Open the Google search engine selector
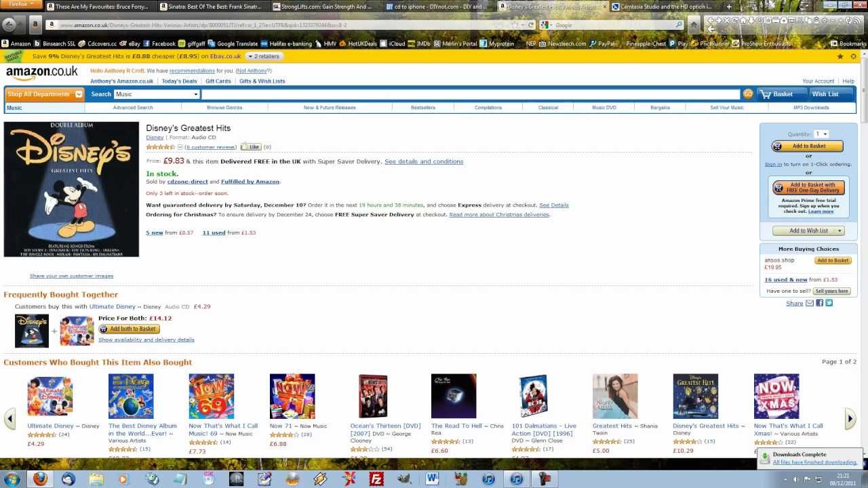The width and height of the screenshot is (868, 488). coord(546,25)
